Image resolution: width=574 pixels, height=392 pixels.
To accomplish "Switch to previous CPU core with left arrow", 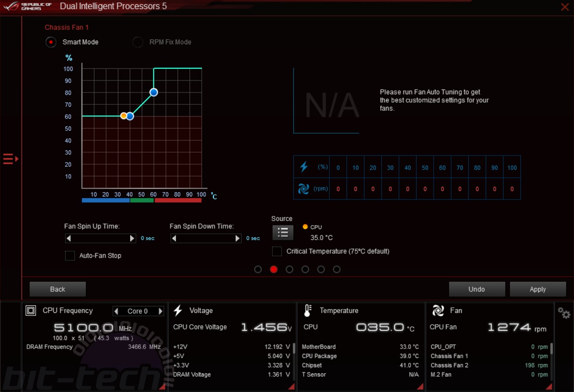I will coord(116,311).
